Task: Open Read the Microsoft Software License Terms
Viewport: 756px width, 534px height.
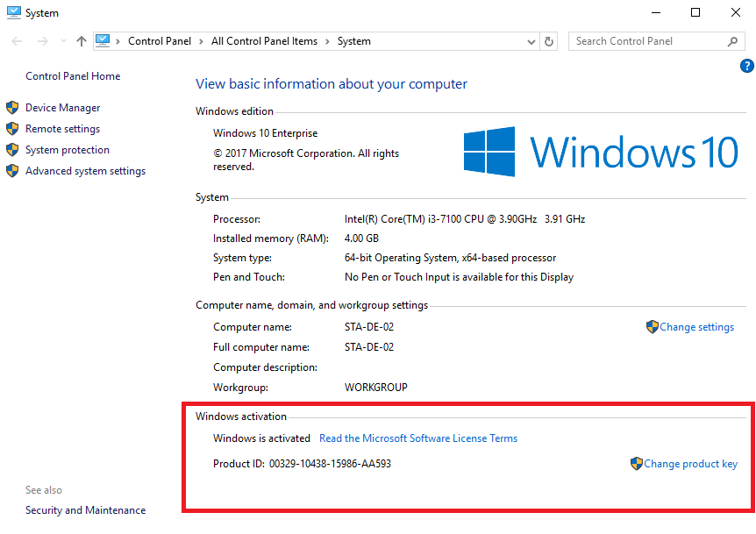Action: (x=418, y=438)
